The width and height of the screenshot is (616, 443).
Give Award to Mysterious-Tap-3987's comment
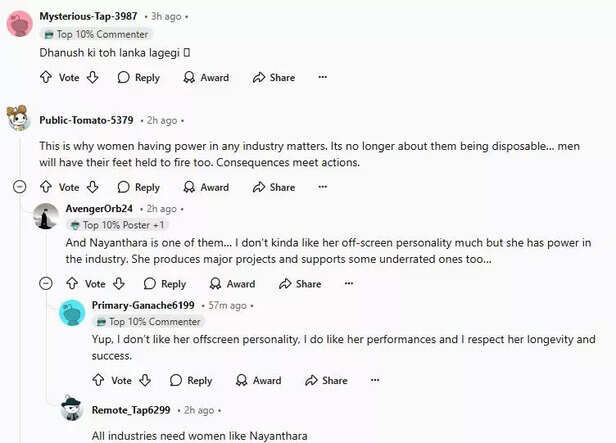206,77
